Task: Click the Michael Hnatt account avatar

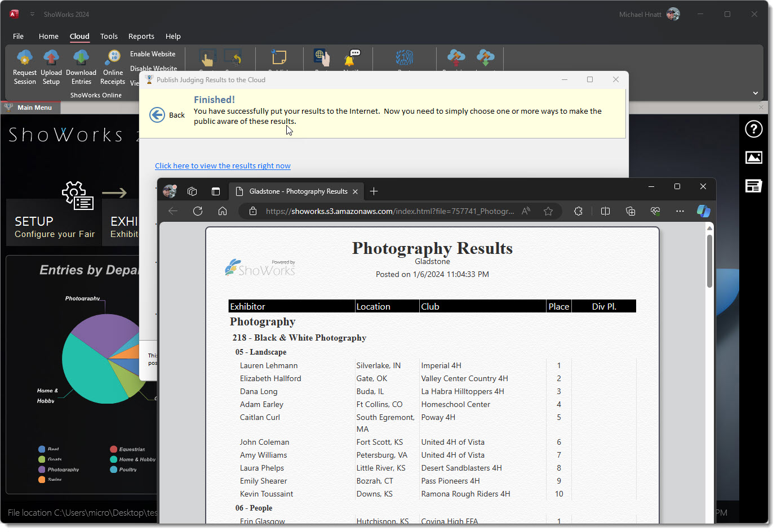Action: point(673,14)
